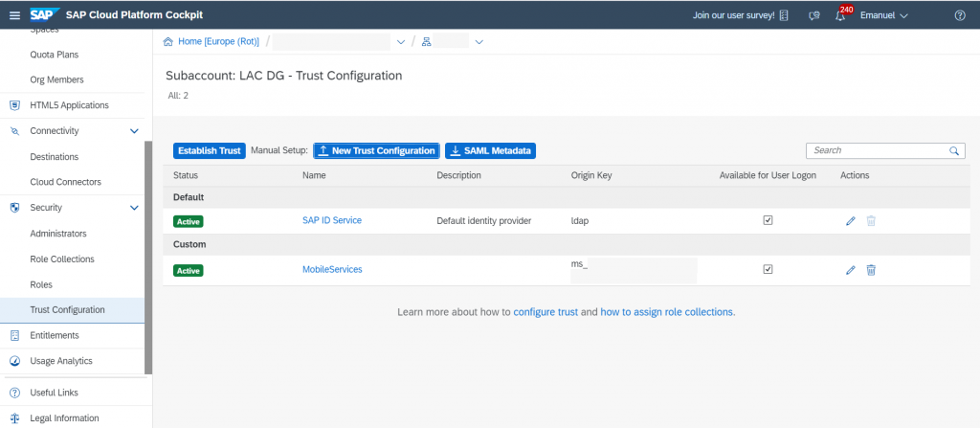
Task: Open the hamburger navigation menu
Action: [x=15, y=15]
